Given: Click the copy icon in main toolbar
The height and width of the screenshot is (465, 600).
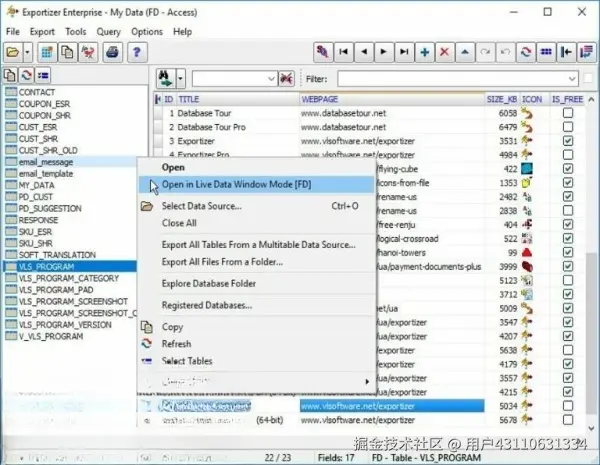Looking at the screenshot, I should point(67,52).
